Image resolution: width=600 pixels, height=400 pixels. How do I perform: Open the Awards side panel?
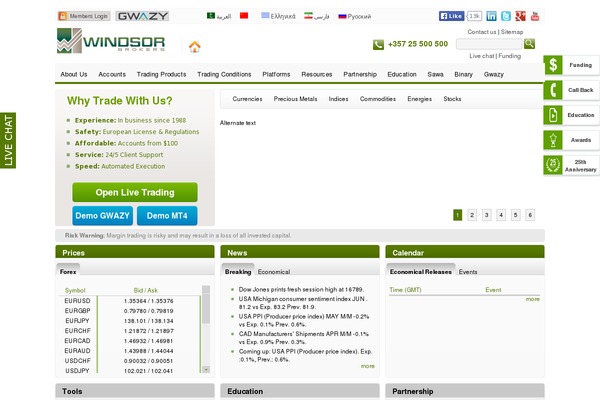(x=571, y=140)
